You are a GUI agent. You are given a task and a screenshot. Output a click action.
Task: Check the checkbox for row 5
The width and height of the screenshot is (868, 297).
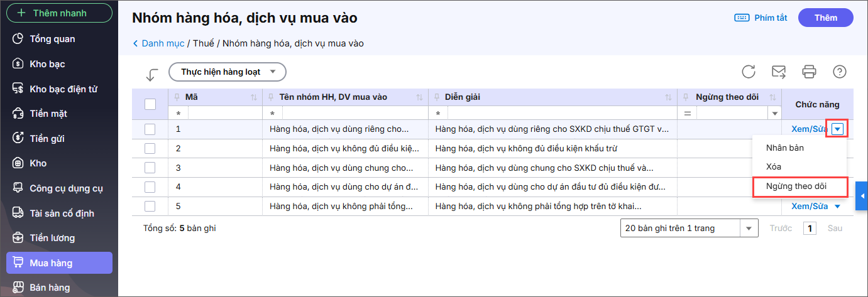point(150,206)
